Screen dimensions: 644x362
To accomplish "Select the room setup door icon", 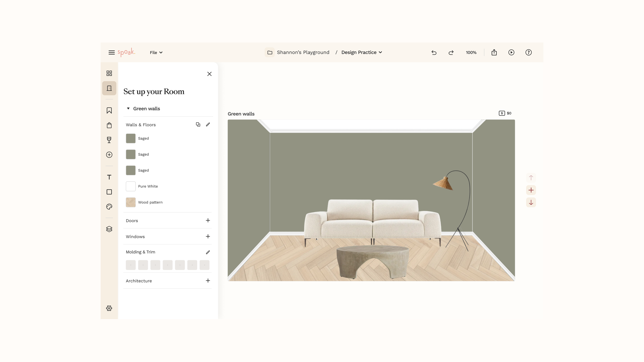I will pyautogui.click(x=109, y=88).
